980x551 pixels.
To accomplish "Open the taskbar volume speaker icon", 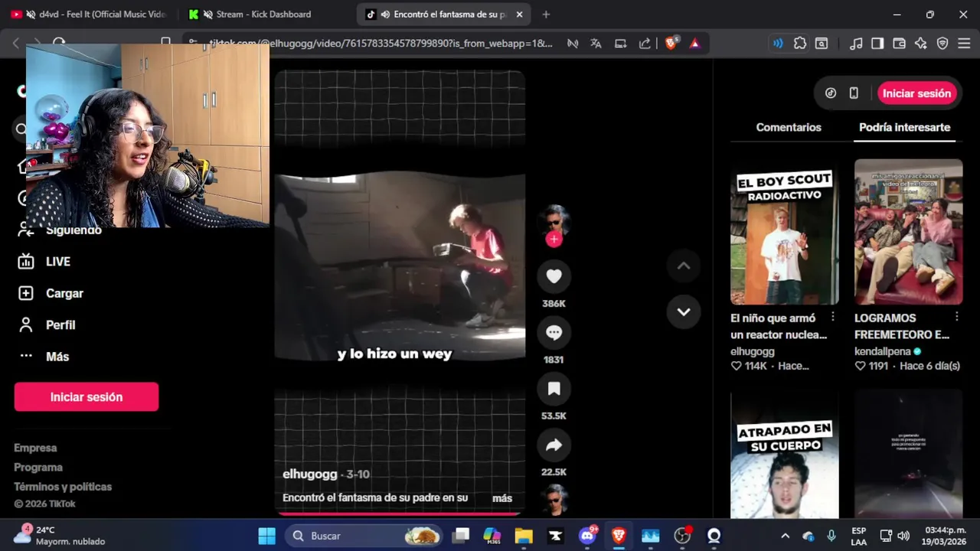I will point(903,536).
